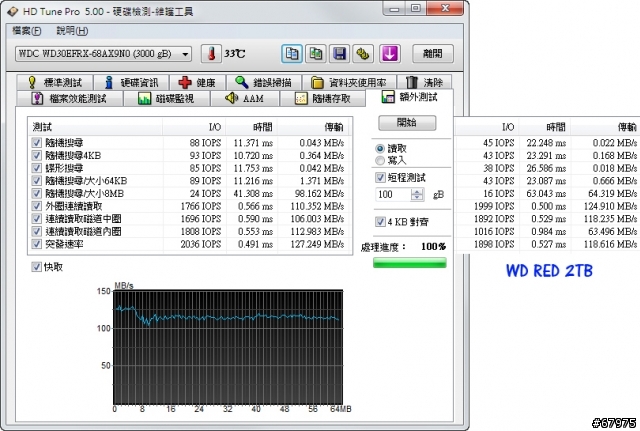The height and width of the screenshot is (431, 640).
Task: Click the speaker icon for AAM
Action: pyautogui.click(x=231, y=98)
